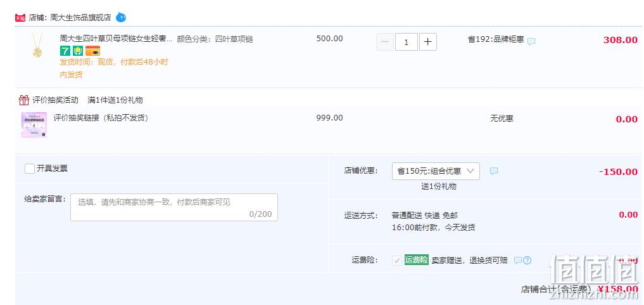Viewport: 644px width, 305px height.
Task: Click the 颜色分类：四叶草项链 text
Action: click(215, 39)
